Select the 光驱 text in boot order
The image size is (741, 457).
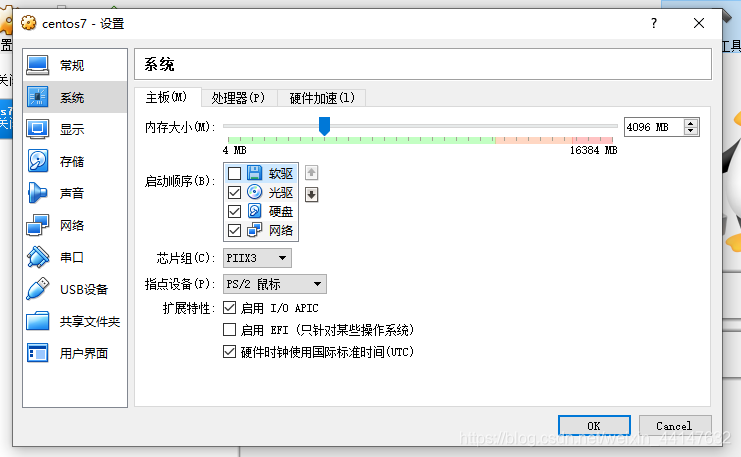tap(281, 192)
